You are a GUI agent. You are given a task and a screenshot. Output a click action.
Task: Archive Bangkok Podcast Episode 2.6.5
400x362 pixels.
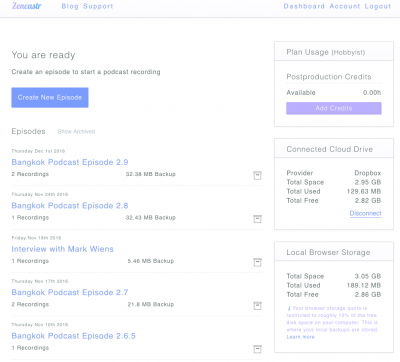tap(257, 349)
